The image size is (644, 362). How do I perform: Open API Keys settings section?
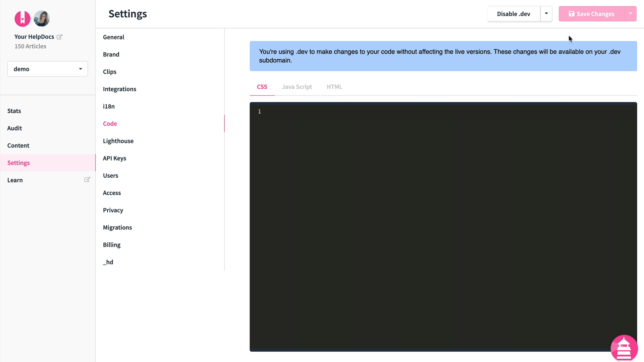pos(114,158)
